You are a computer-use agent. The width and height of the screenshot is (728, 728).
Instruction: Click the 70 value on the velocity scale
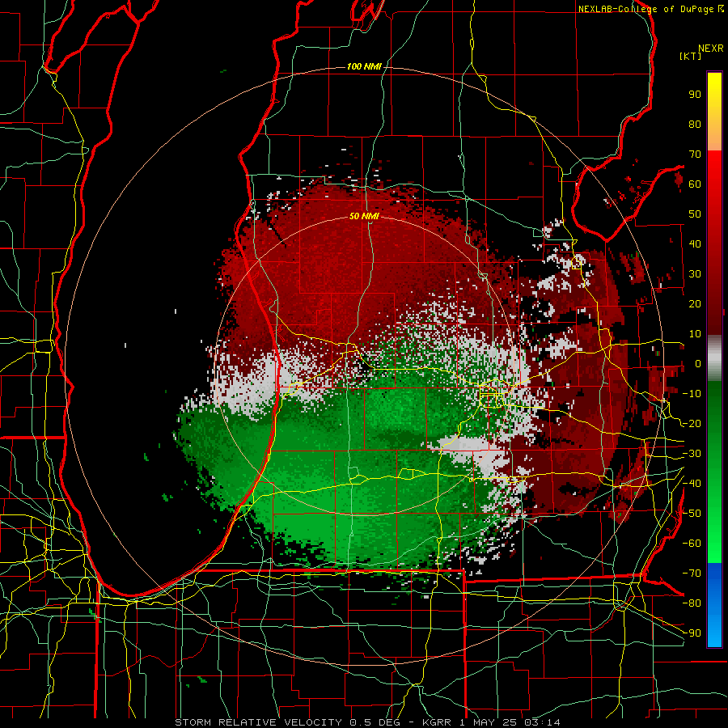(695, 154)
